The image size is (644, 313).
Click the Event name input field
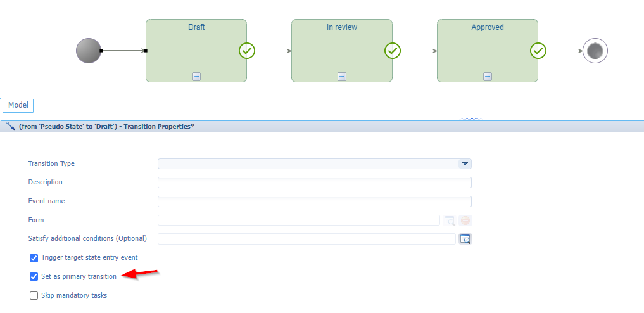[314, 202]
